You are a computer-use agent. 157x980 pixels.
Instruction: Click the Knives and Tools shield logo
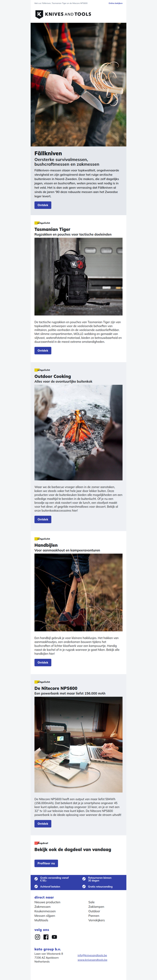39,14
